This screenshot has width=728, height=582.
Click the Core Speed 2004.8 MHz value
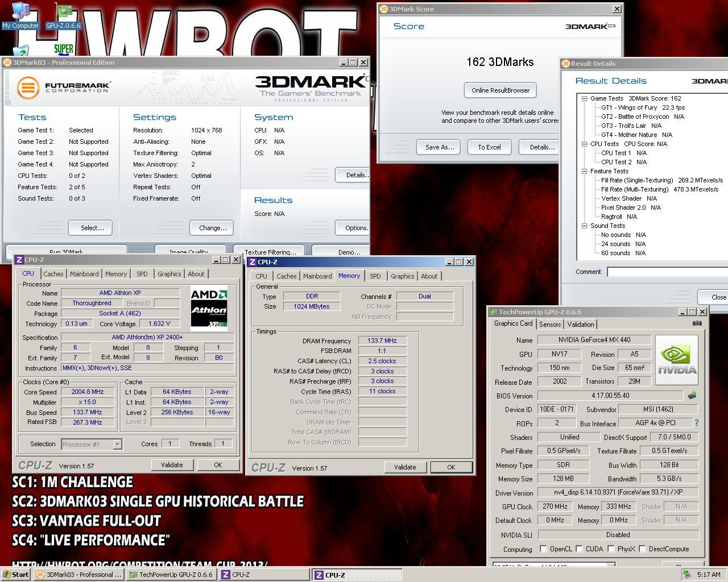pyautogui.click(x=88, y=392)
